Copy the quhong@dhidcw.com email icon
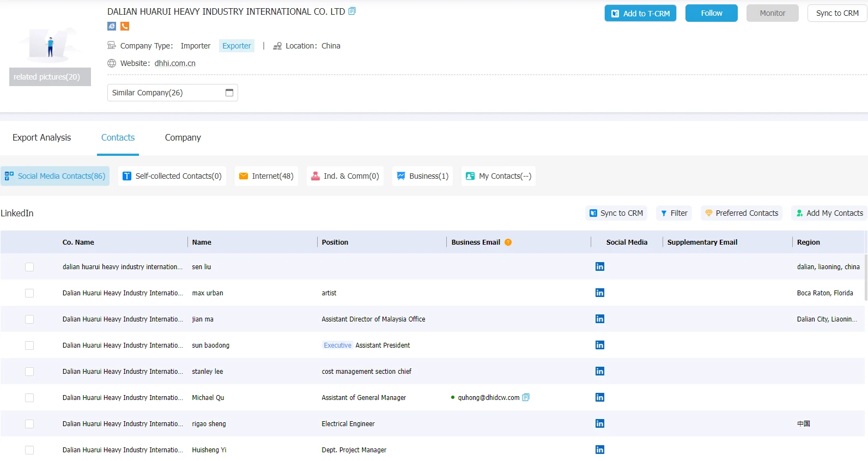Screen dimensions: 868x461 click(526, 397)
